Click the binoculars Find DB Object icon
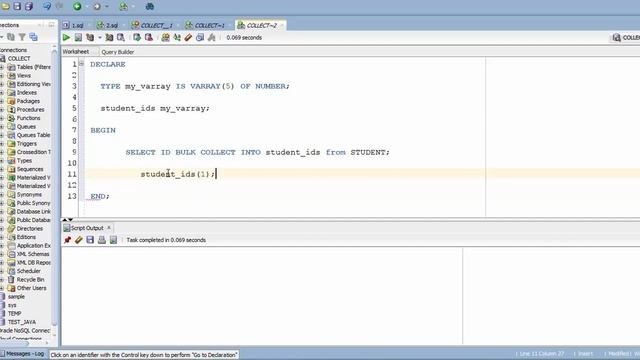 (149, 6)
